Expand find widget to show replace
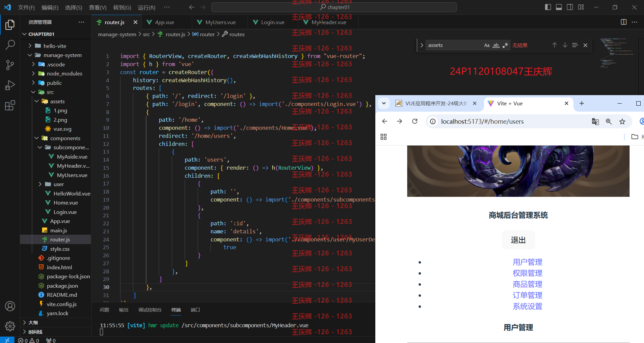Screen dimensions: 644x343 [x=422, y=45]
